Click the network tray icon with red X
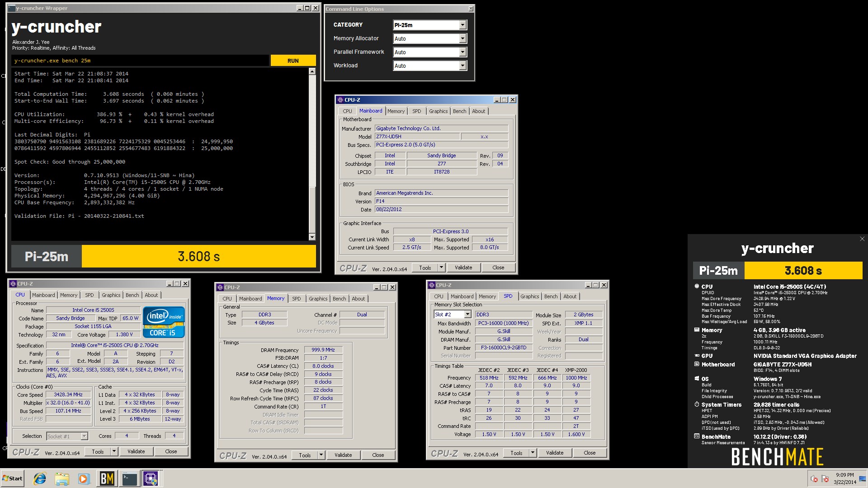 [x=825, y=479]
